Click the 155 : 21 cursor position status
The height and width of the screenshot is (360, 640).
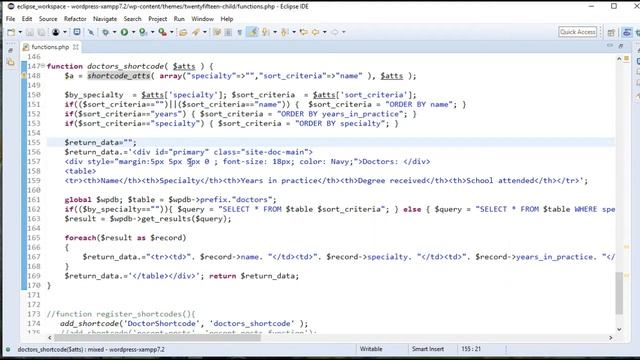point(471,349)
